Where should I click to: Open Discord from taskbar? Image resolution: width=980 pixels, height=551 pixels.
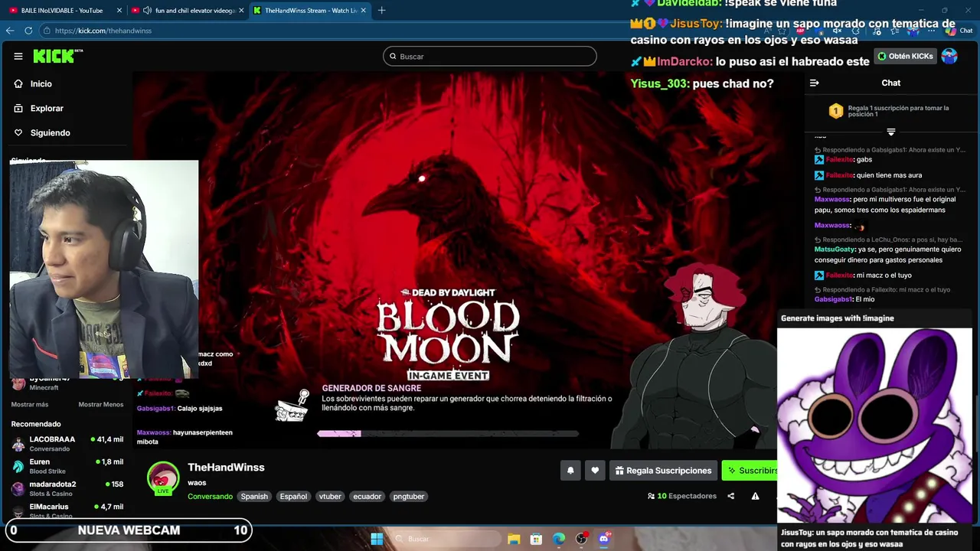point(603,539)
